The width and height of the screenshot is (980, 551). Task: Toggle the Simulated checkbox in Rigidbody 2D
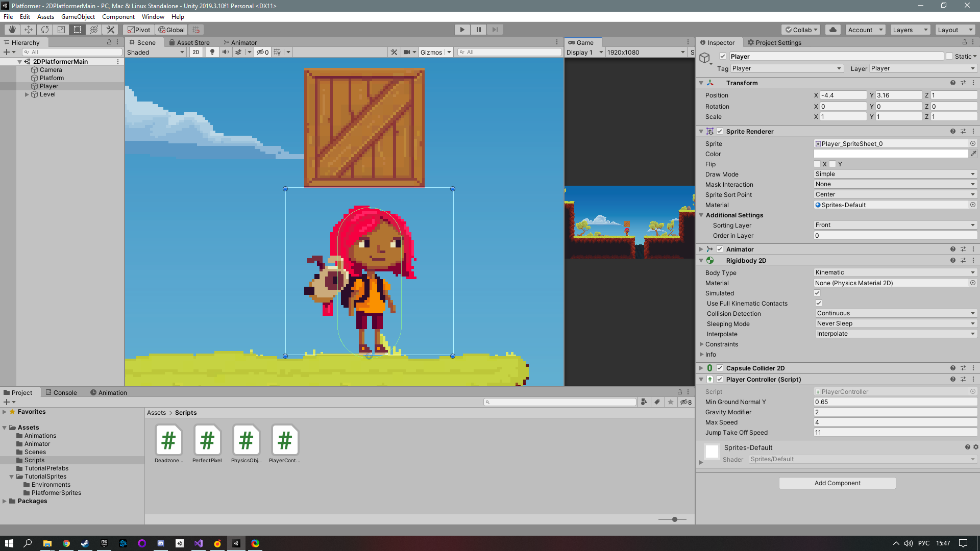(x=817, y=293)
